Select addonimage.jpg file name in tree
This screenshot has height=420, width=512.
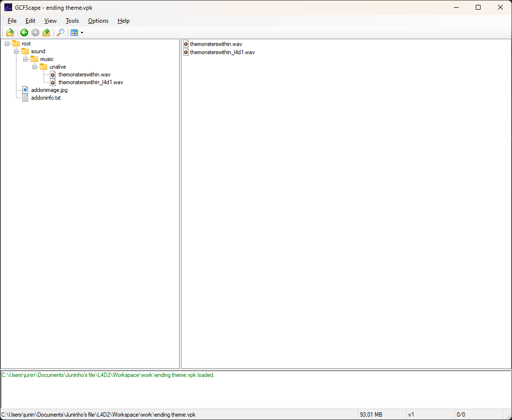pos(49,90)
